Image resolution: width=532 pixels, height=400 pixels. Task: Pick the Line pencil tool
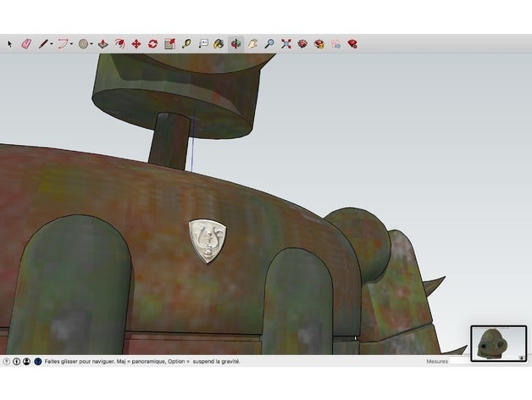pyautogui.click(x=42, y=43)
